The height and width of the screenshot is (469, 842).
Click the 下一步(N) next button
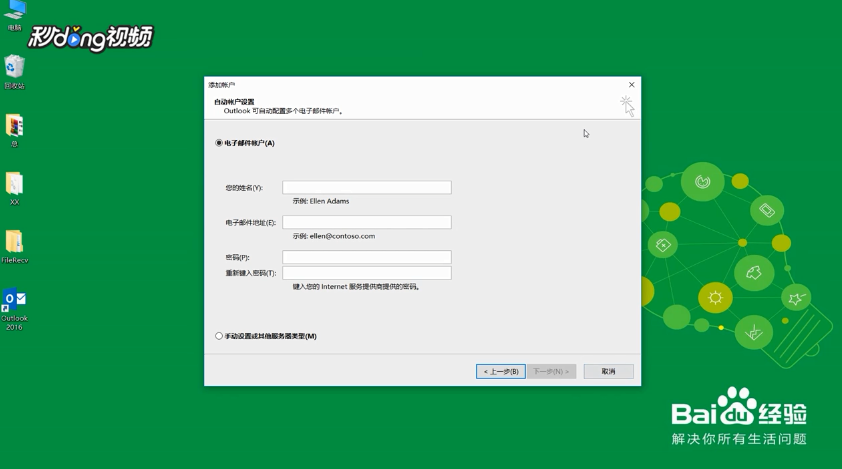pos(551,371)
